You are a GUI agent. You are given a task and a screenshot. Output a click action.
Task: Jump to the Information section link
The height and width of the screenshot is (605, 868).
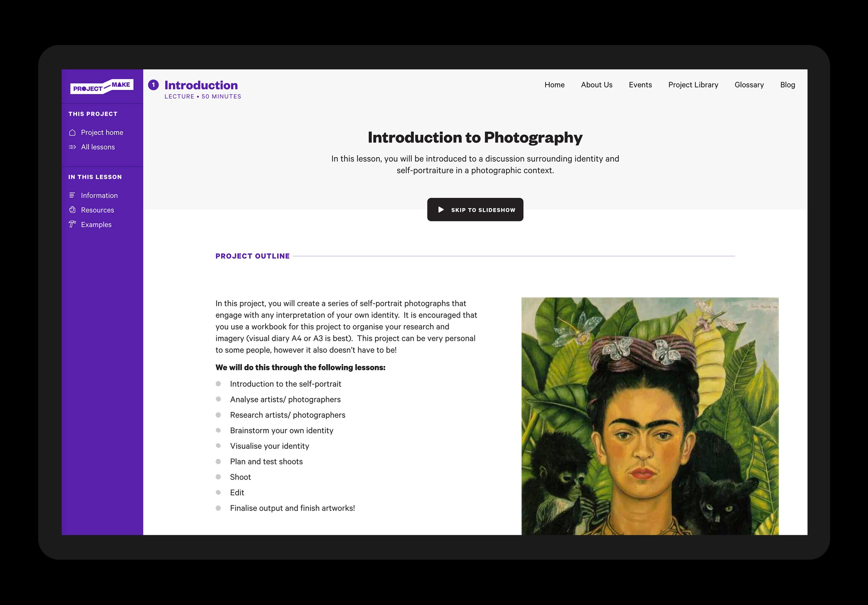(99, 195)
